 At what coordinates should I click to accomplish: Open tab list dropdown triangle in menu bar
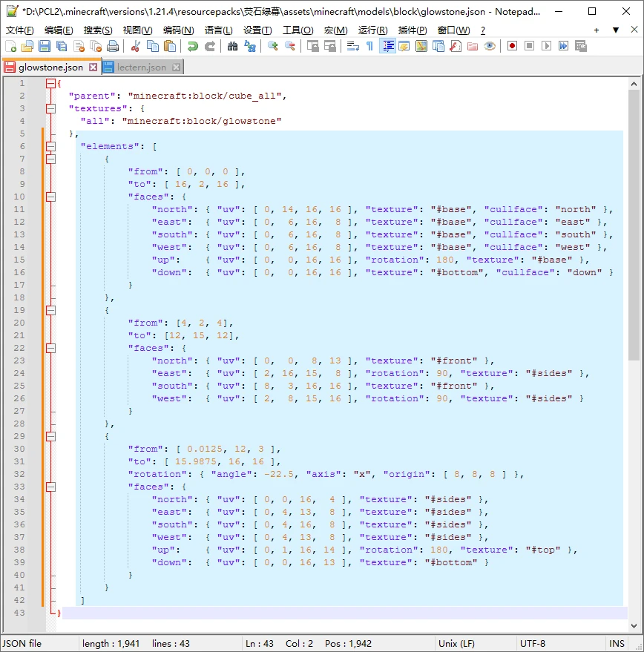tap(616, 30)
